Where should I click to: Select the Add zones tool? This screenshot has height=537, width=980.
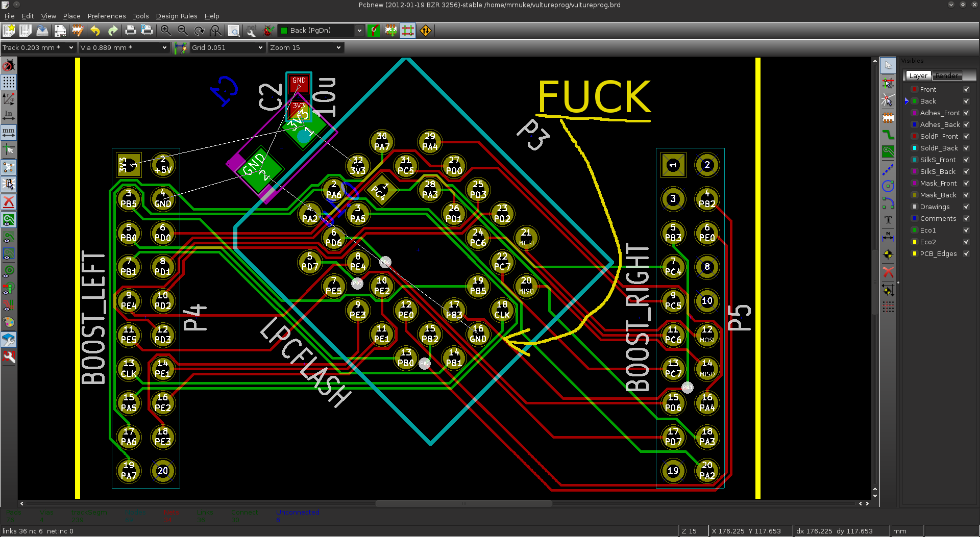888,151
